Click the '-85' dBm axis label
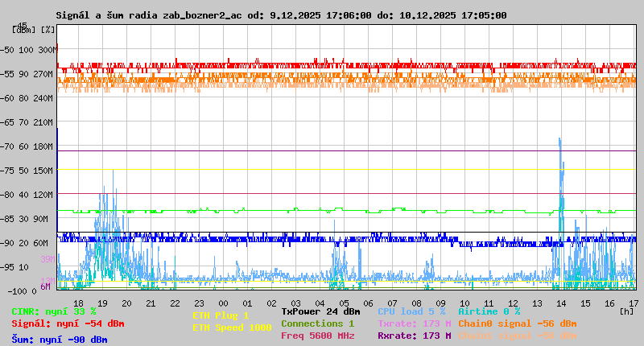Image resolution: width=644 pixels, height=346 pixels. point(7,219)
